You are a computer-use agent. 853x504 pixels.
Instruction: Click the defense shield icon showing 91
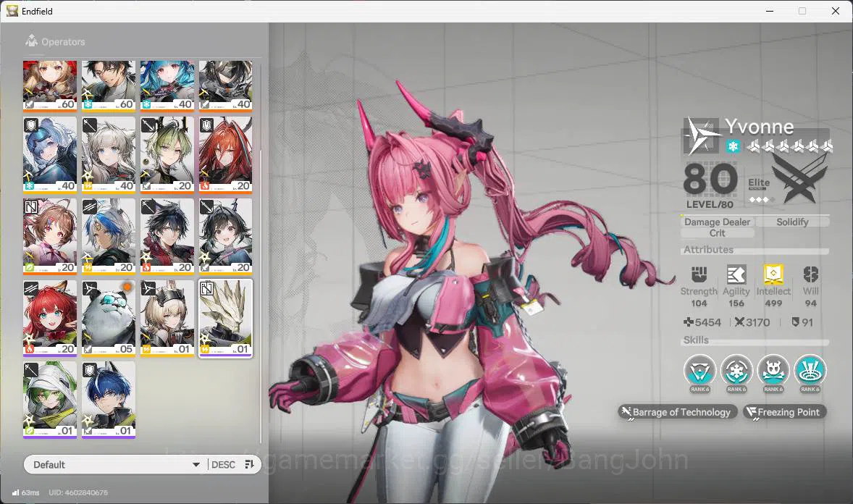[x=795, y=322]
